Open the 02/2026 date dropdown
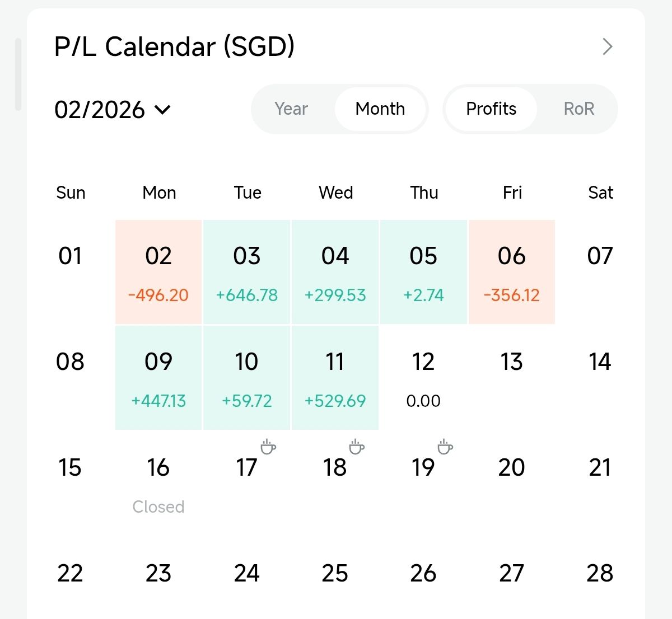This screenshot has height=619, width=672. tap(100, 110)
